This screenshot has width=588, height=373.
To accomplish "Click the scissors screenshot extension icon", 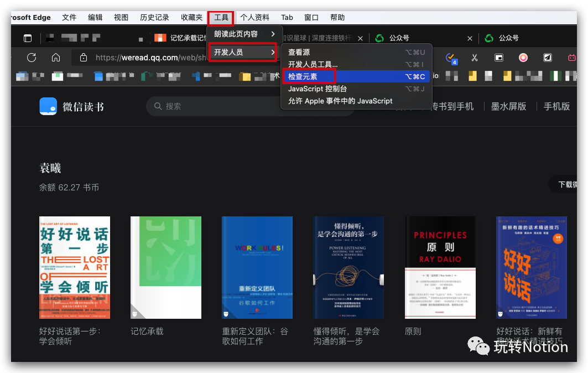I will tap(474, 58).
